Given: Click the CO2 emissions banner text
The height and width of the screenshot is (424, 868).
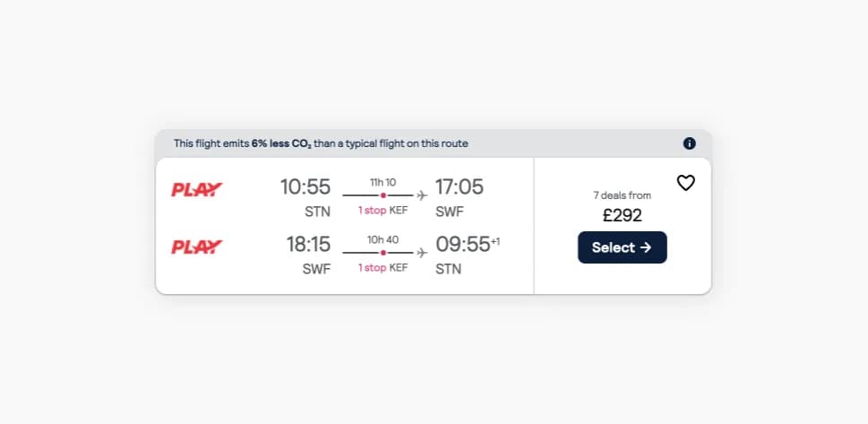Looking at the screenshot, I should [x=321, y=143].
